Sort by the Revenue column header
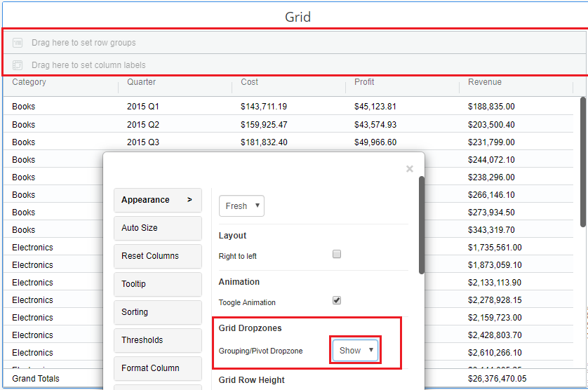This screenshot has height=390, width=588. click(485, 82)
